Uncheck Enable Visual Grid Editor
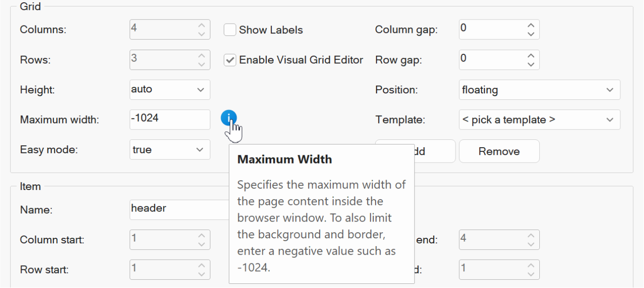The image size is (644, 288). pos(230,60)
